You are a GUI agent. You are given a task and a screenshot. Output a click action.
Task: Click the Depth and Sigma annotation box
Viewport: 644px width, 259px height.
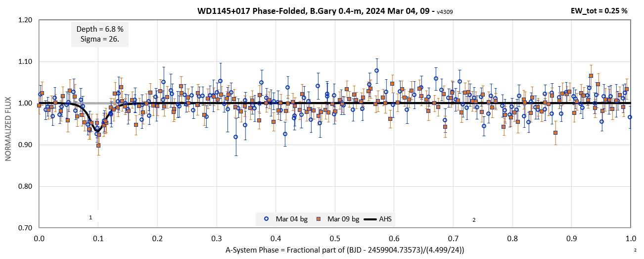click(x=100, y=34)
